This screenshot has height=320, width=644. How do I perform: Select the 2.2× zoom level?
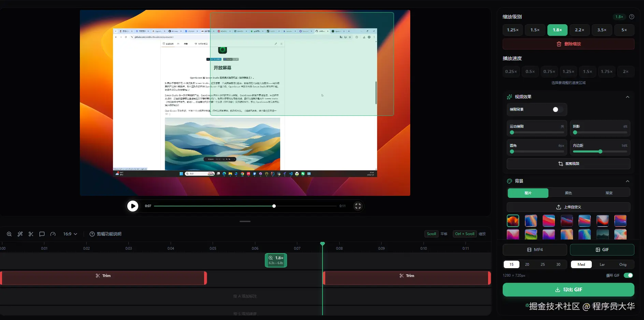(579, 30)
